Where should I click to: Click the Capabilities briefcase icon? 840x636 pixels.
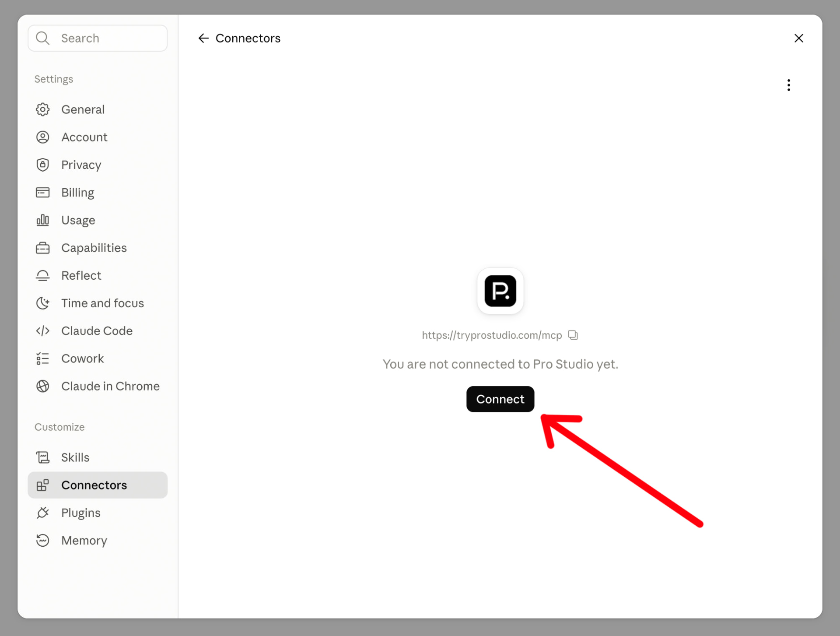point(42,248)
